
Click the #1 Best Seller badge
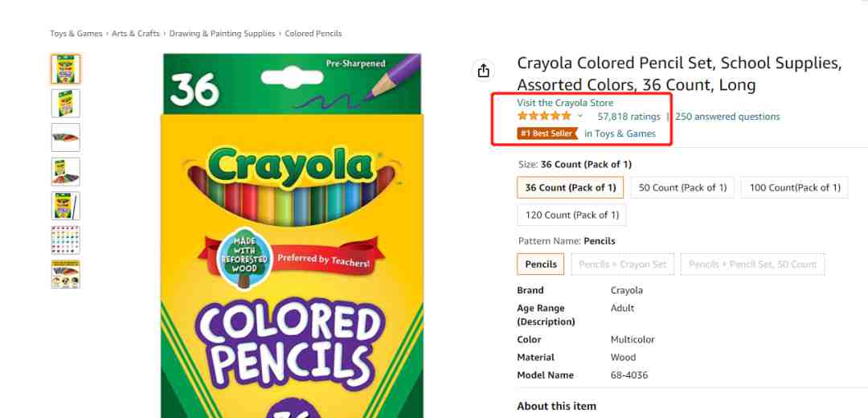(x=547, y=133)
